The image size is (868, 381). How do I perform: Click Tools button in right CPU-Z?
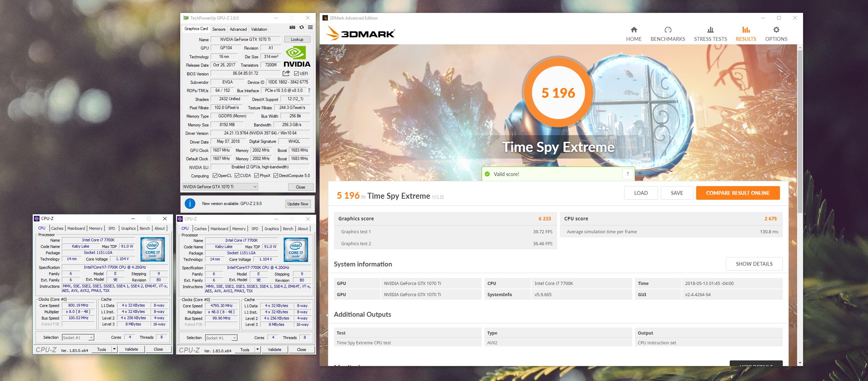tap(245, 350)
